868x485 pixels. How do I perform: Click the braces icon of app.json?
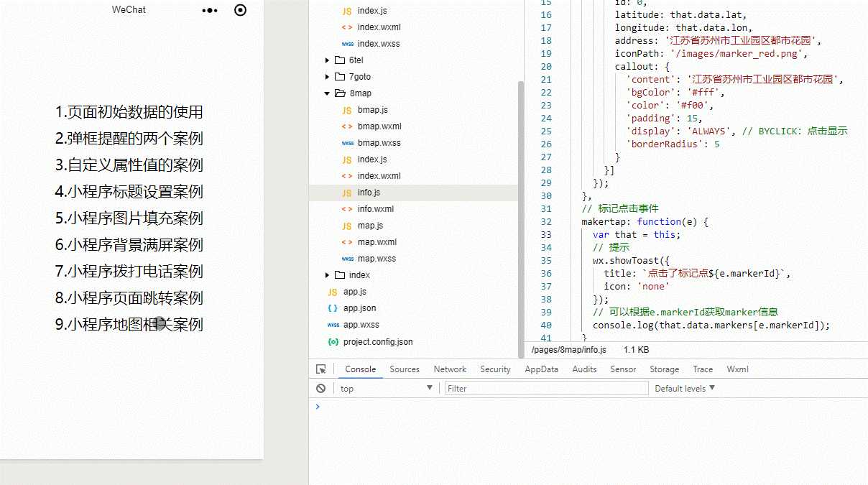tap(333, 308)
